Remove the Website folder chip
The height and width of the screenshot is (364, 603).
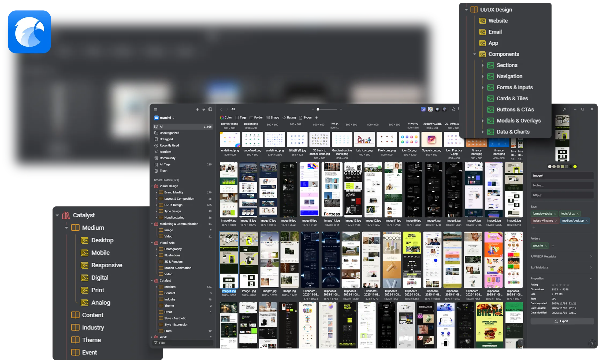pos(546,246)
